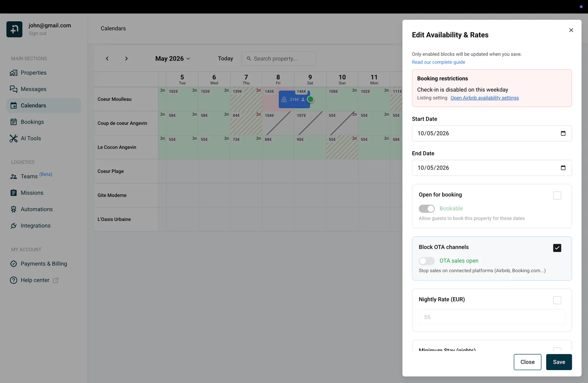The height and width of the screenshot is (383, 588).
Task: Save the availability and rates changes
Action: click(559, 362)
